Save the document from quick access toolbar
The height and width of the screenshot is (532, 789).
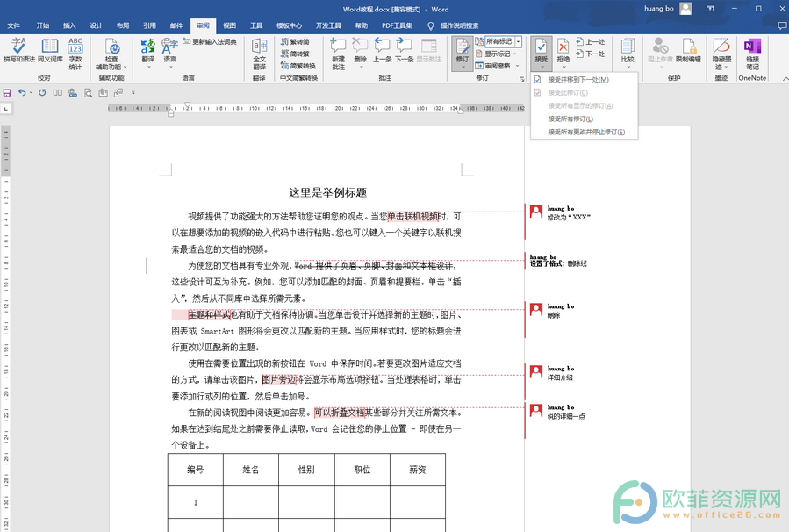click(7, 92)
